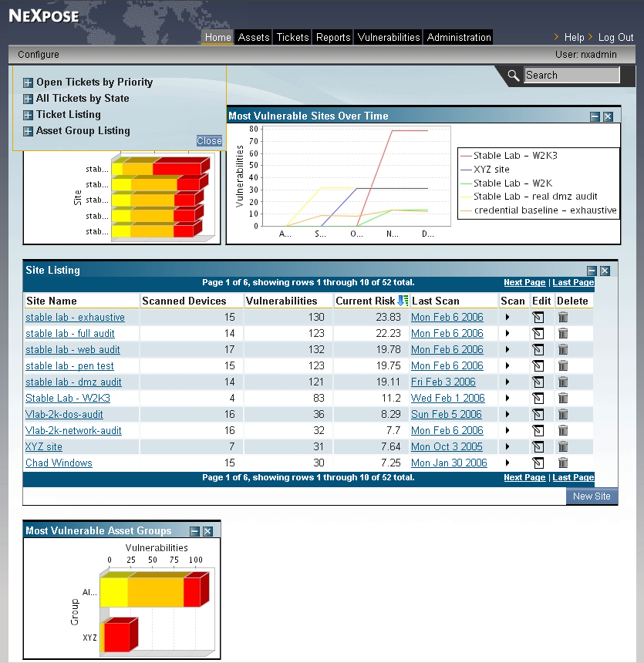The height and width of the screenshot is (663, 644).
Task: Delete the Vlab-2k-dos-audit site
Action: 563,415
